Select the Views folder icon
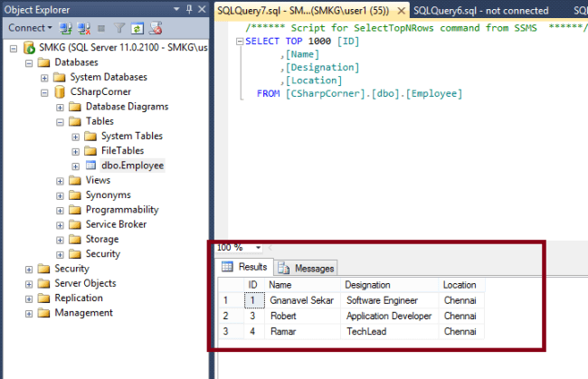This screenshot has width=588, height=379. [75, 180]
